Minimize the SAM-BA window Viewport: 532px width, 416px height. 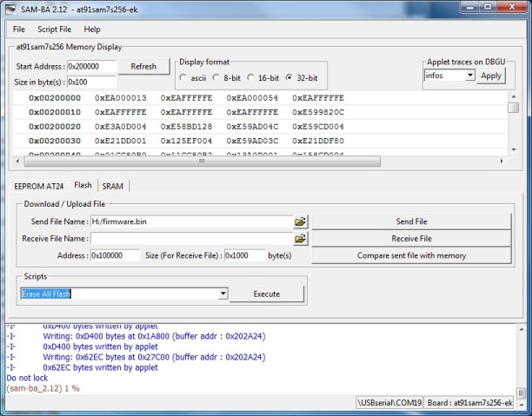click(x=470, y=6)
